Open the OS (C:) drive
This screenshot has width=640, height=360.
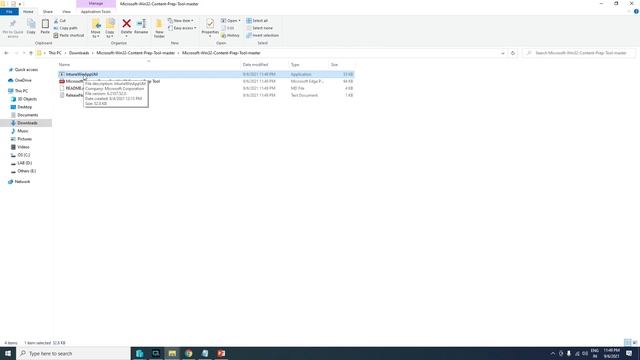24,155
